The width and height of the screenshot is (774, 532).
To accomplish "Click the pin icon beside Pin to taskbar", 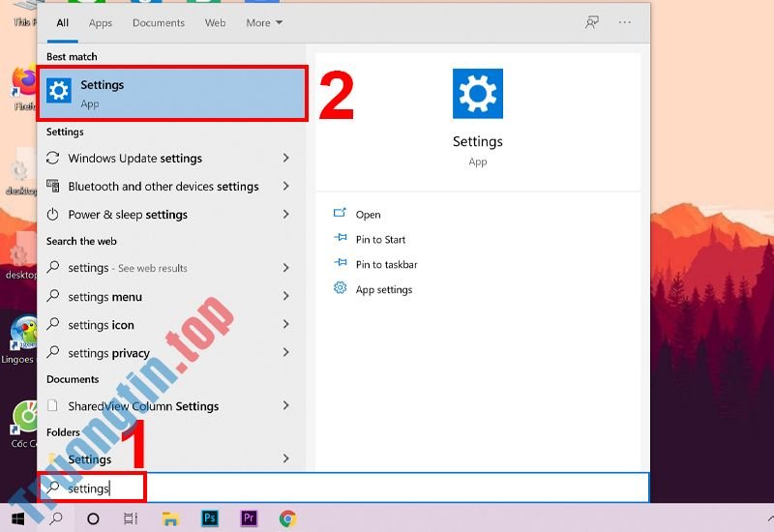I will 341,262.
